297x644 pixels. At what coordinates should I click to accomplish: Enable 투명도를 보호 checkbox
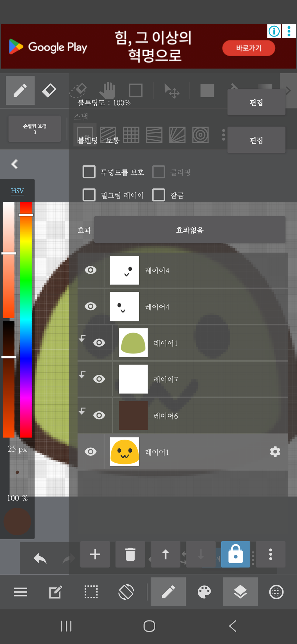[x=89, y=172]
